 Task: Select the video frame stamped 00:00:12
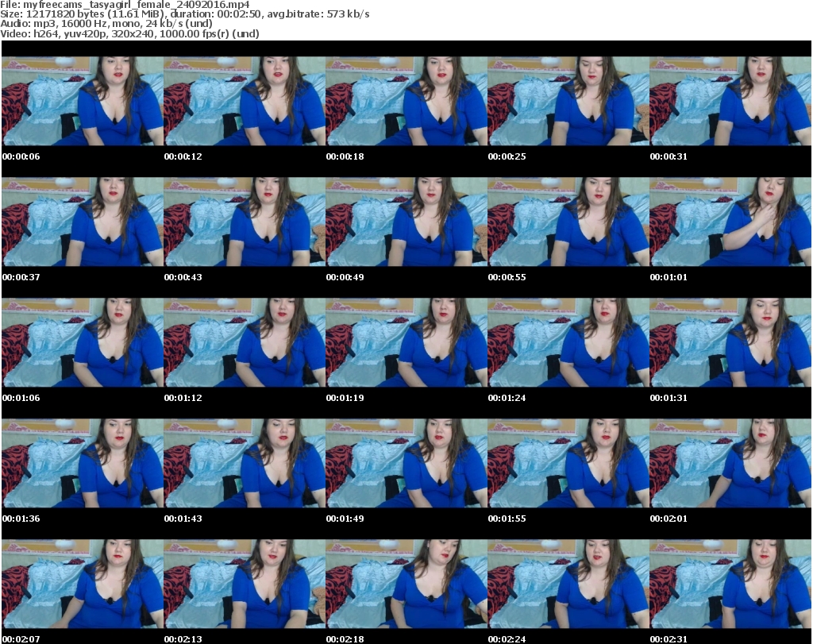point(245,101)
